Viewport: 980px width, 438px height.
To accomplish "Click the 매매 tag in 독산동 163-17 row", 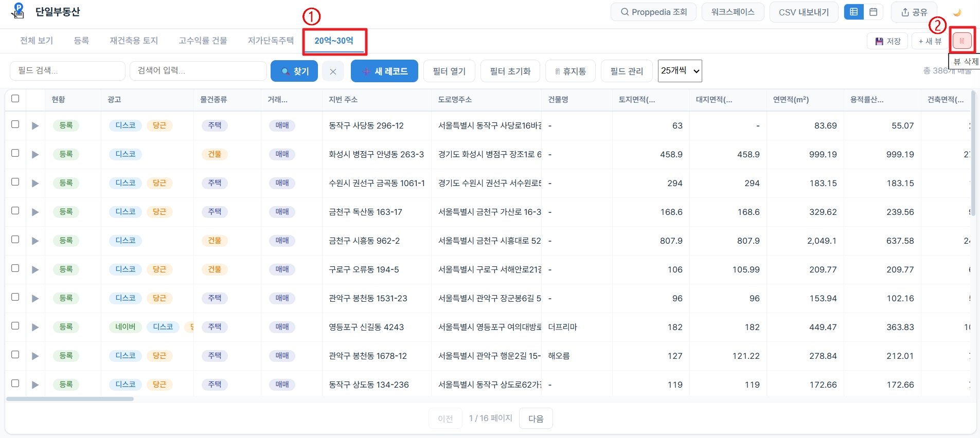I will (x=282, y=212).
